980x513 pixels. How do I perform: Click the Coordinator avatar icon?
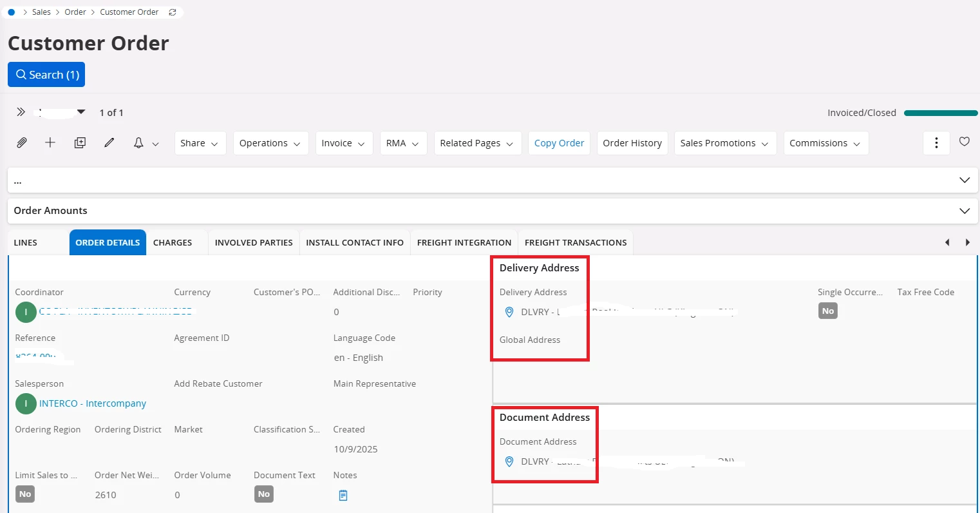tap(26, 312)
